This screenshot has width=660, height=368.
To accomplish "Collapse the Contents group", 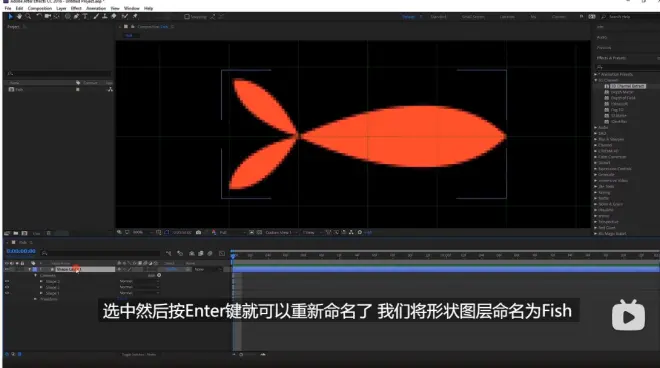I will click(35, 275).
